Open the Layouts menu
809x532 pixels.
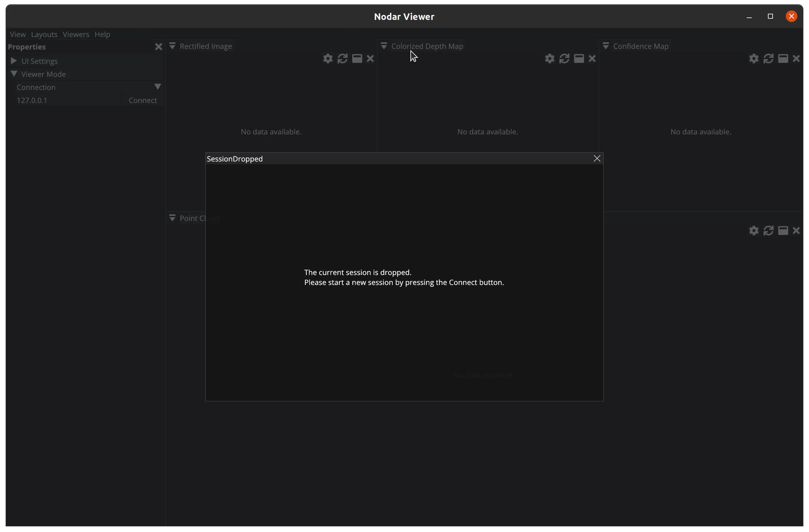[44, 34]
